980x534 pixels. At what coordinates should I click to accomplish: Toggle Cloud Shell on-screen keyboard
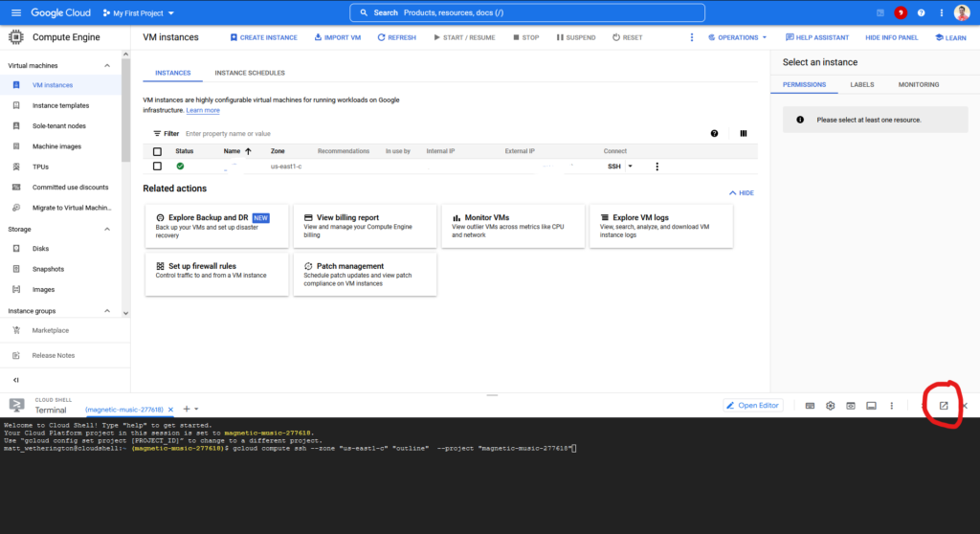coord(810,406)
